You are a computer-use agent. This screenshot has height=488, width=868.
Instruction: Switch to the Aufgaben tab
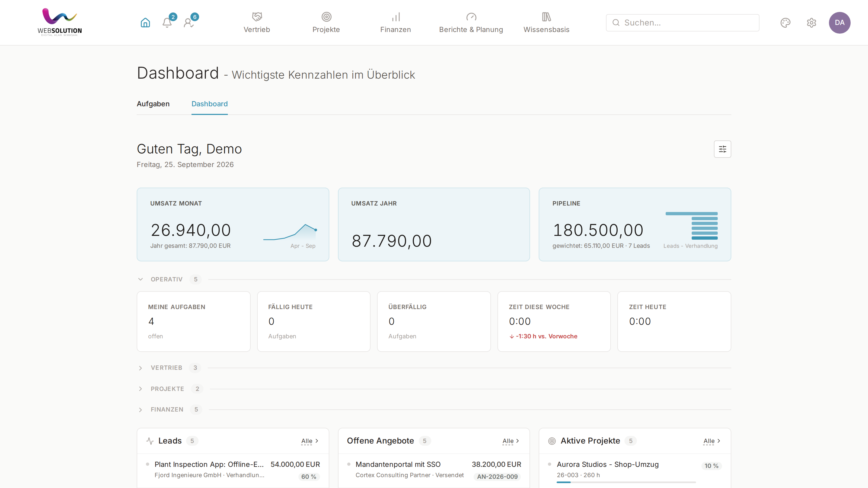(x=153, y=104)
